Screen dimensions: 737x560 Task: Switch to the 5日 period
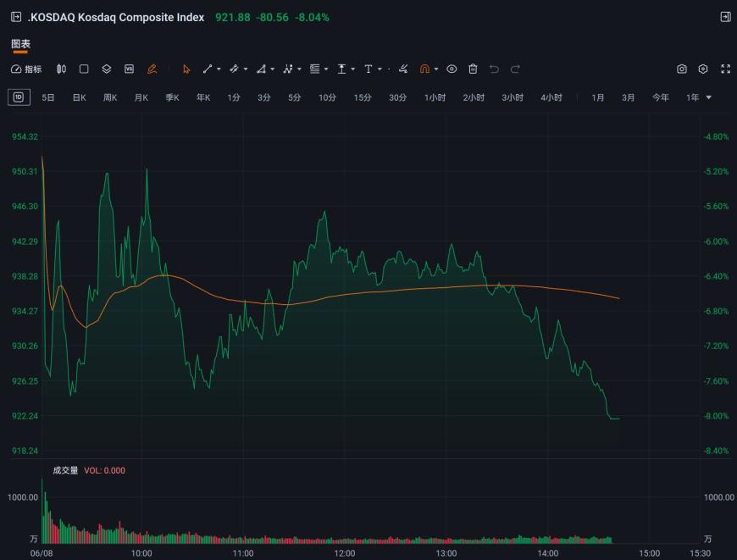pyautogui.click(x=48, y=97)
